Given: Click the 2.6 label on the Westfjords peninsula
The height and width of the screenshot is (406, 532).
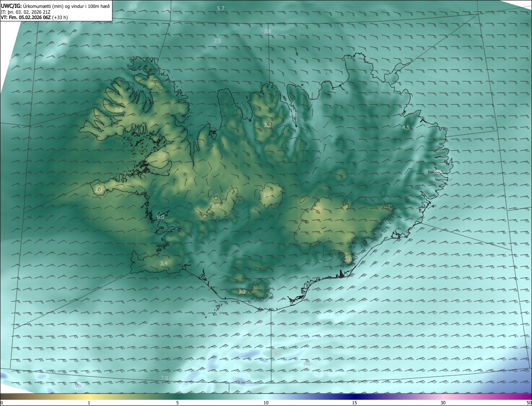Looking at the screenshot, I should [119, 110].
